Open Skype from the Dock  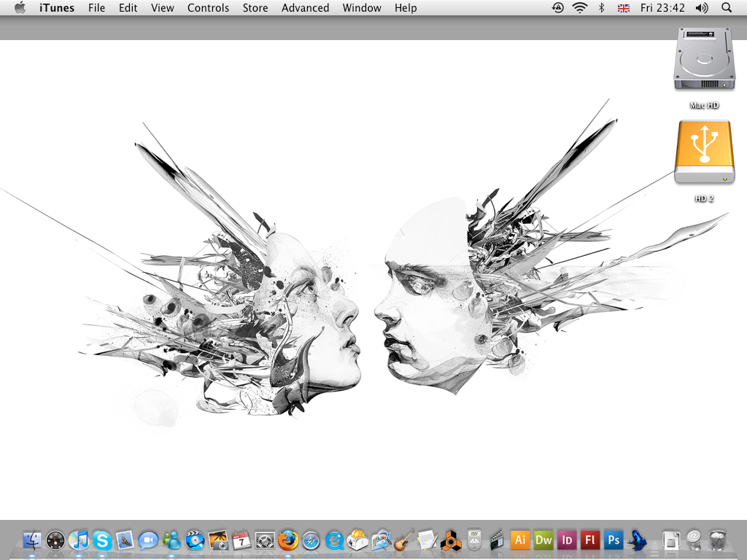(102, 540)
